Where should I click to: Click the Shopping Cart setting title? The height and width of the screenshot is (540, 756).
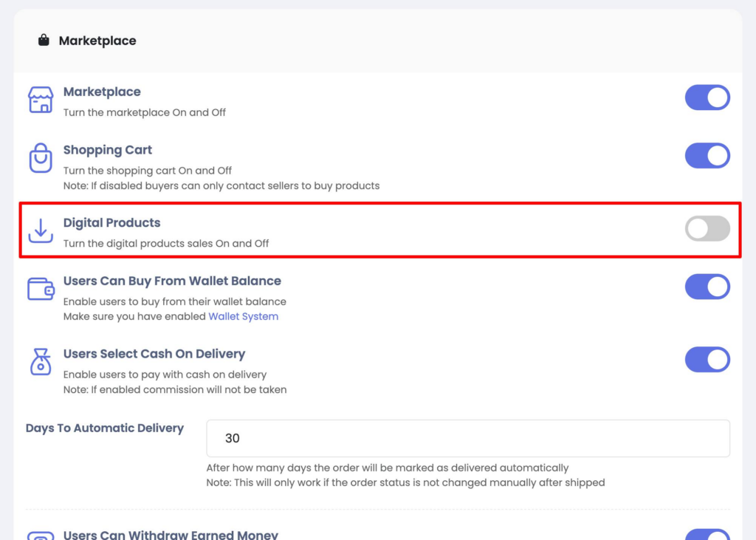tap(108, 150)
